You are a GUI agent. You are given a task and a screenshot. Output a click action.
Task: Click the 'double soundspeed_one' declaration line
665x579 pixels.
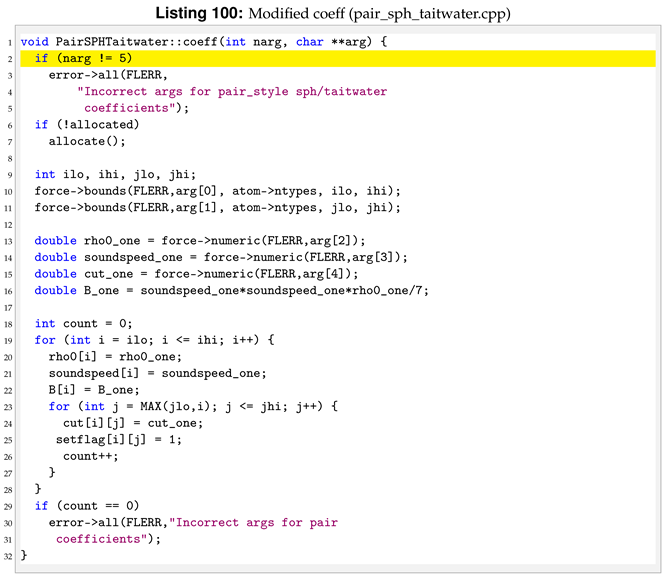tap(221, 257)
